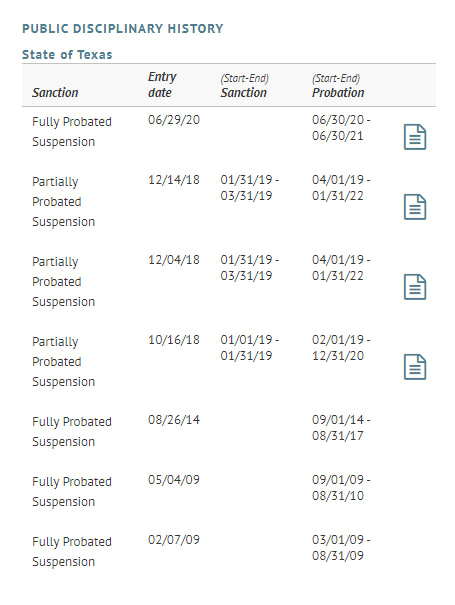The height and width of the screenshot is (605, 455).
Task: Click the Entry date column header
Action: tap(162, 84)
